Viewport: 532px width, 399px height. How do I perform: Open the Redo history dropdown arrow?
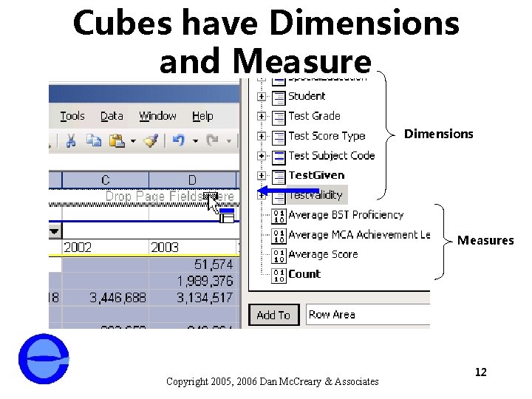pos(229,140)
